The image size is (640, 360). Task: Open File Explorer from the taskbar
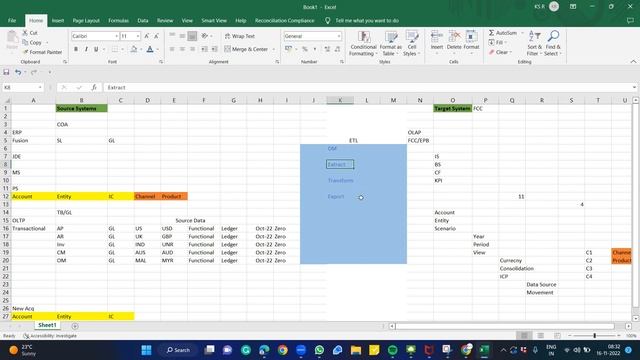[x=356, y=350]
